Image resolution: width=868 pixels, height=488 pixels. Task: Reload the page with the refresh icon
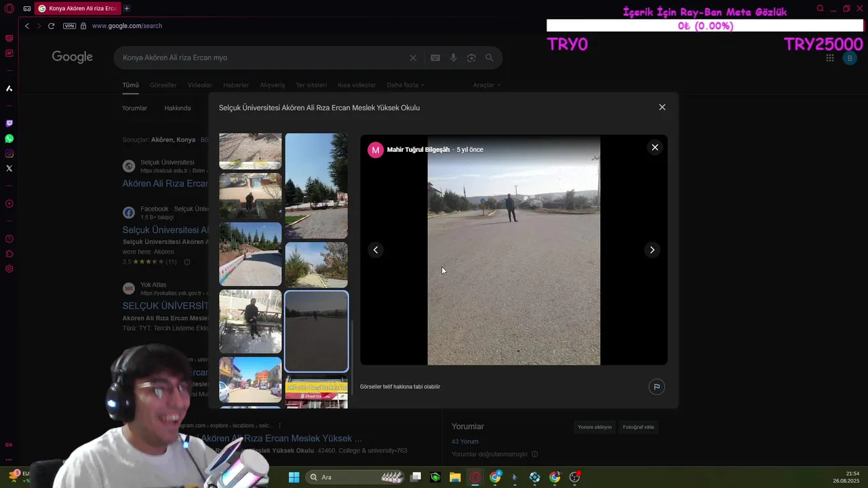[51, 26]
